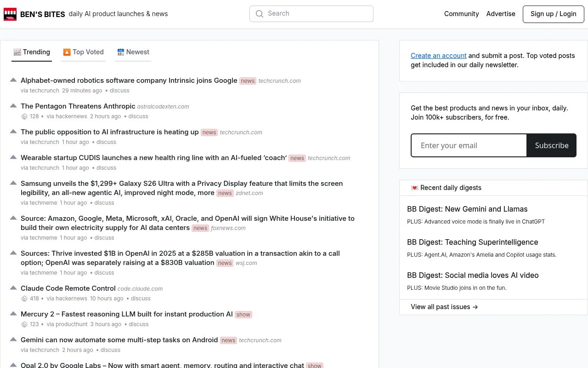Screen dimensions: 588x368
Task: Open the Community page
Action: 461,14
